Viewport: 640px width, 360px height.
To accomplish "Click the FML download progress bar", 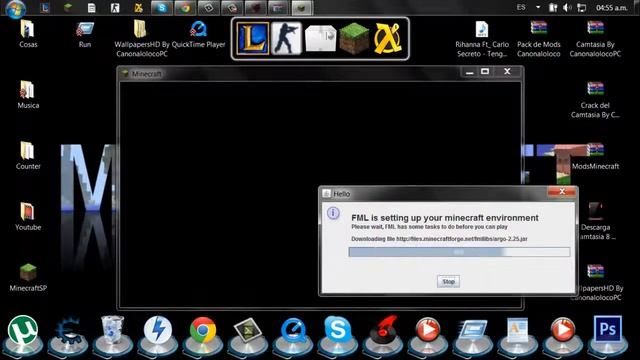I will coord(459,252).
